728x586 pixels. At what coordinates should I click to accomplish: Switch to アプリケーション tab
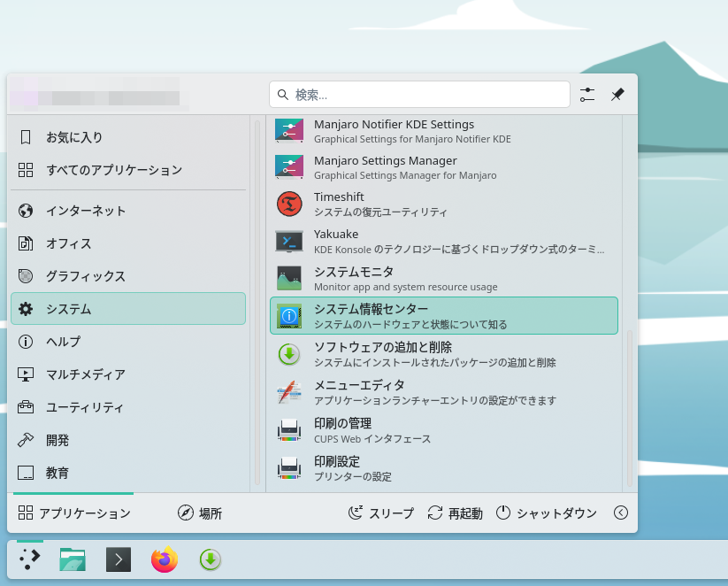(74, 513)
